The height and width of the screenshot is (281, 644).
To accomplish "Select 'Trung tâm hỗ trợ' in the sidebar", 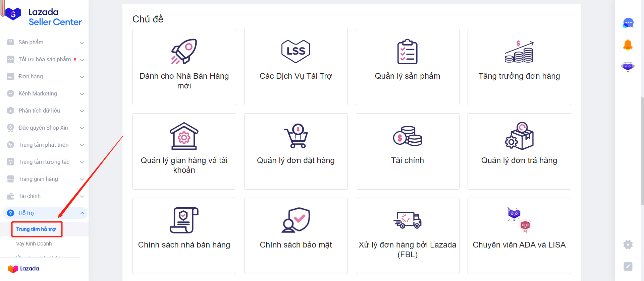I will point(37,229).
